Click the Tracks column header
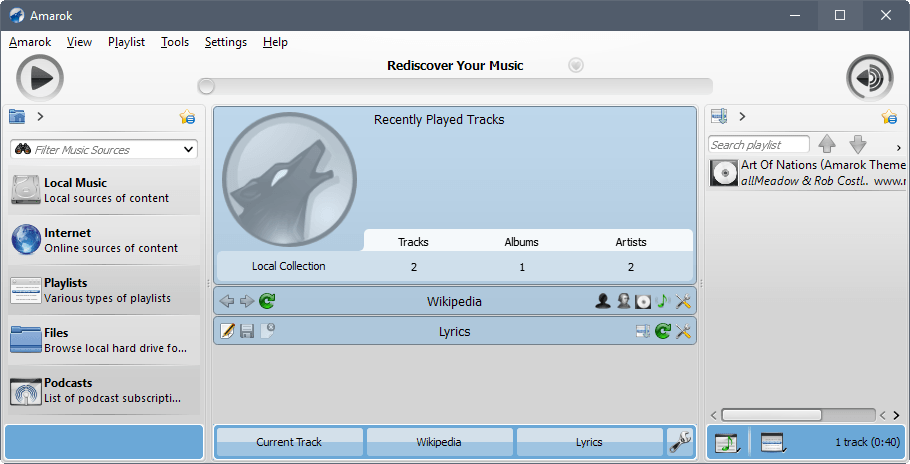Viewport: 910px width, 464px height. pos(413,242)
